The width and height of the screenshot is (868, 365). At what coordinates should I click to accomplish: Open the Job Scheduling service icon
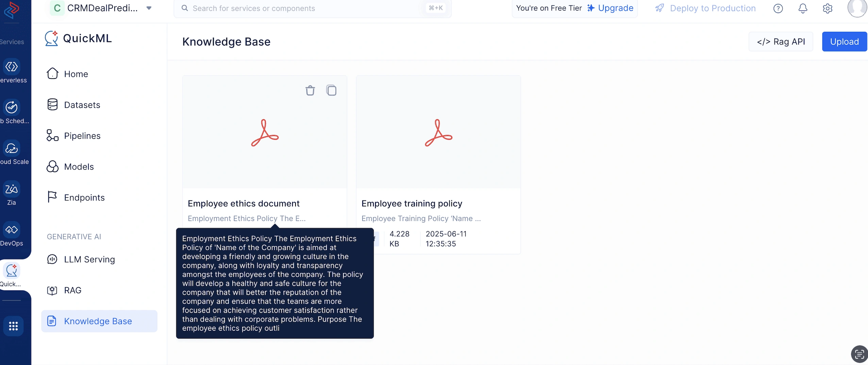[12, 107]
